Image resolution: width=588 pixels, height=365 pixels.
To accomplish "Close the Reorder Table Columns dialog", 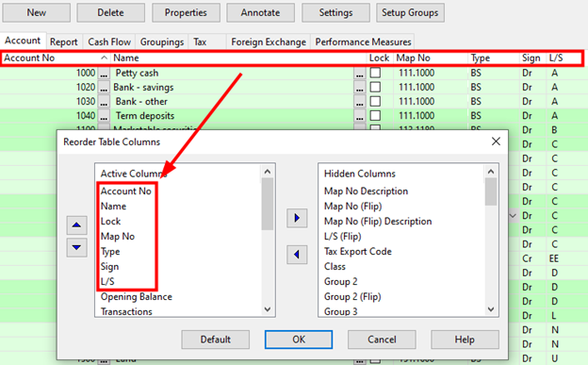I will (496, 141).
